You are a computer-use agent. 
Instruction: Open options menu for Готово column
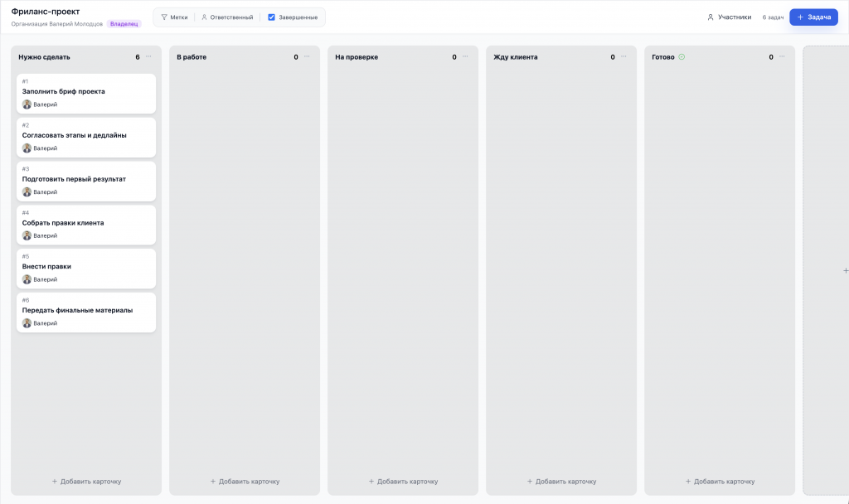782,57
